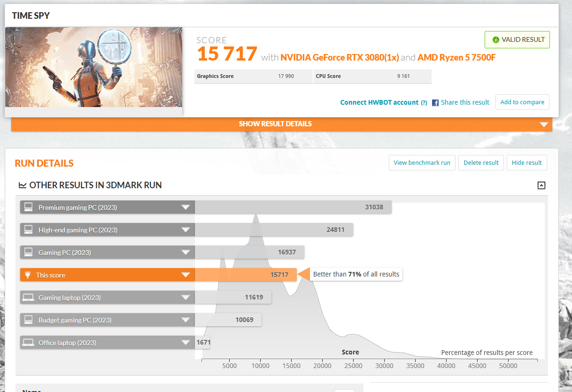This screenshot has width=572, height=392.
Task: Click the desktop icon on Budget gaming PC row
Action: tap(28, 320)
